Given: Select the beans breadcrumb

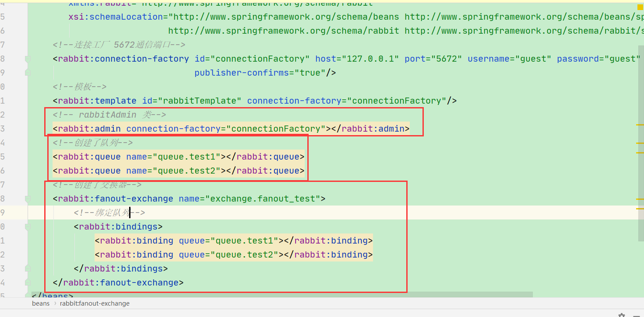Looking at the screenshot, I should tap(41, 303).
